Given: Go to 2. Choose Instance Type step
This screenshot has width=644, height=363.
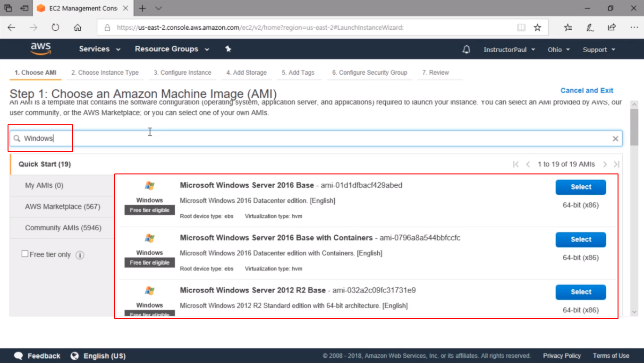Looking at the screenshot, I should click(x=105, y=73).
